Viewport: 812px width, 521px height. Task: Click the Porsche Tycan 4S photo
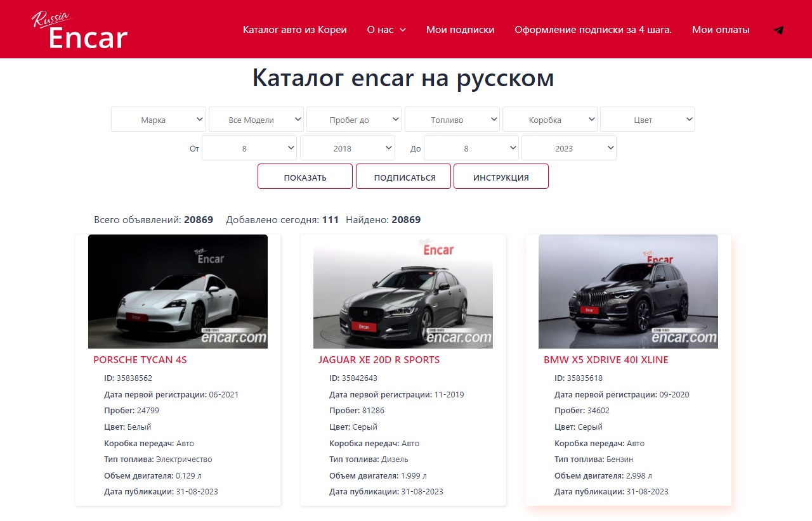click(178, 292)
